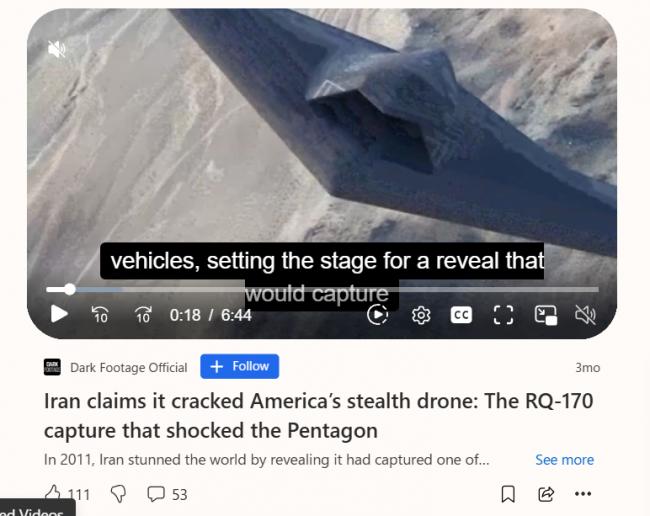Expand description with See more
This screenshot has width=650, height=516.
coord(564,460)
